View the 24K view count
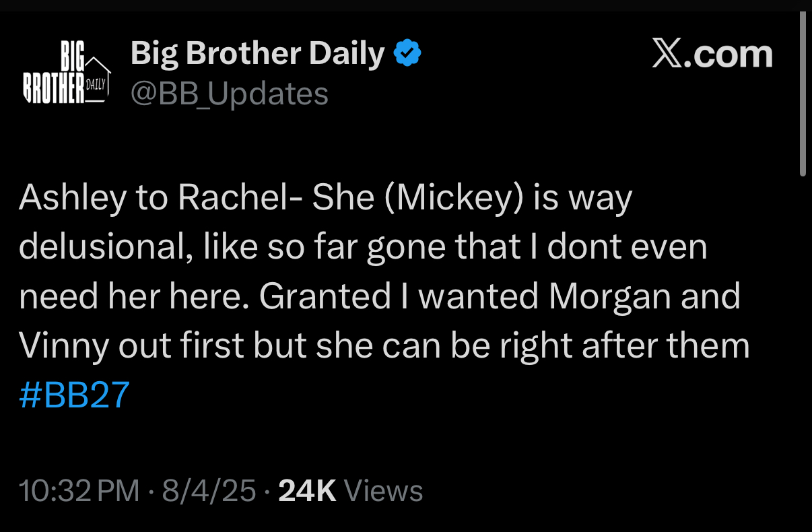This screenshot has height=532, width=812. pos(307,491)
